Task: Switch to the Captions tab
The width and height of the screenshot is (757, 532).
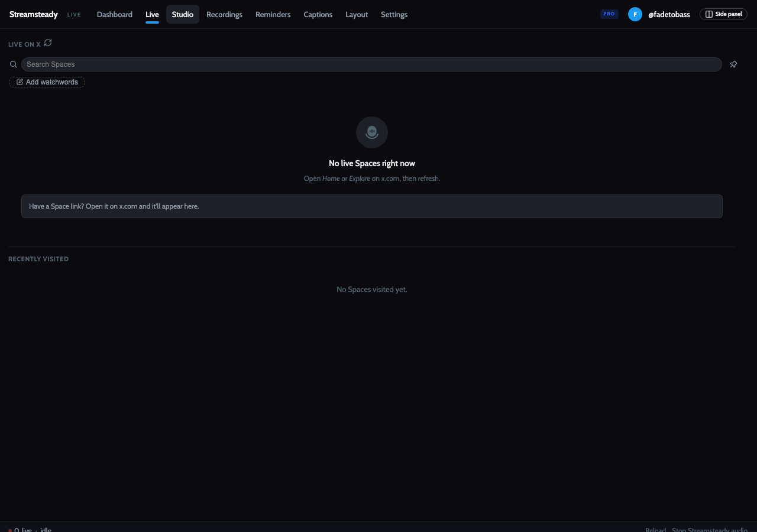Action: (x=318, y=14)
